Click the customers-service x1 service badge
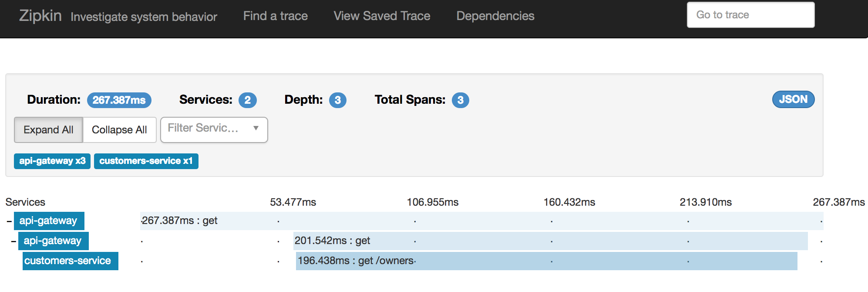 click(146, 161)
